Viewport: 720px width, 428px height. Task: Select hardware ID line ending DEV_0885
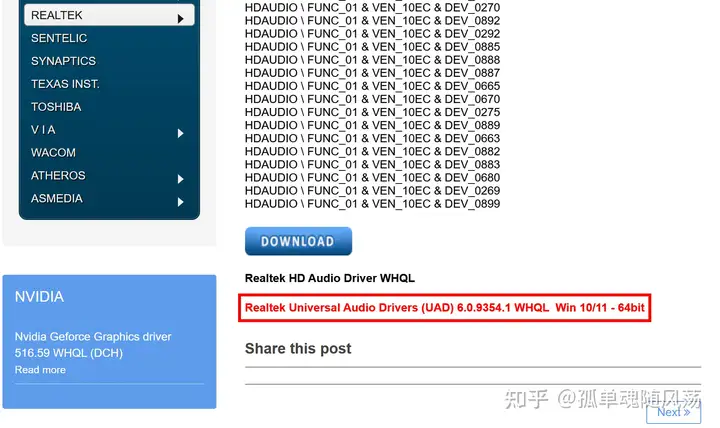372,47
